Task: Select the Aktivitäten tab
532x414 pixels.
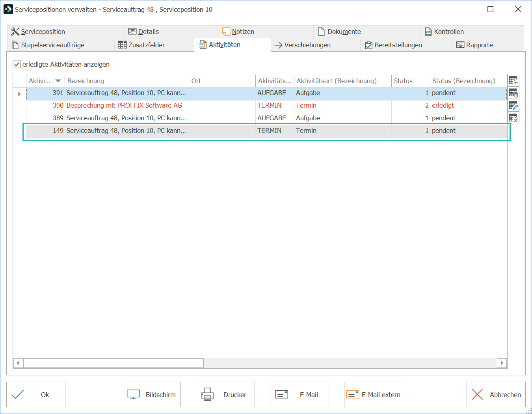Action: point(233,45)
